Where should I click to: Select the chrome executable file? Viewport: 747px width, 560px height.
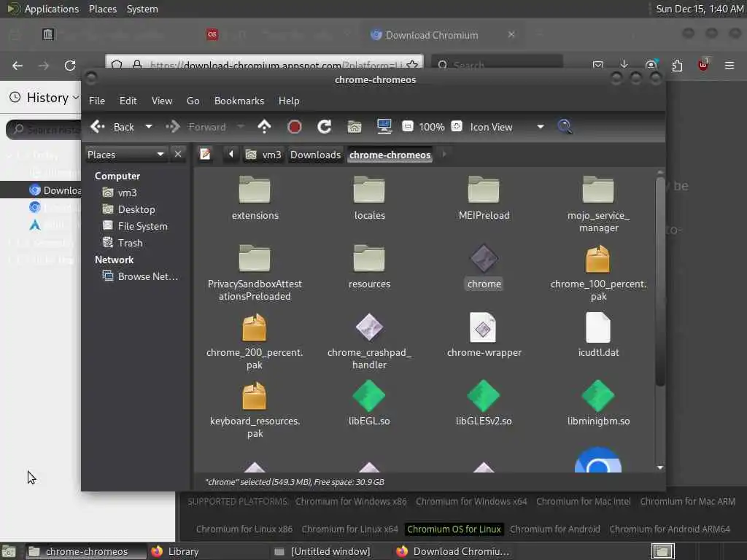tap(484, 267)
